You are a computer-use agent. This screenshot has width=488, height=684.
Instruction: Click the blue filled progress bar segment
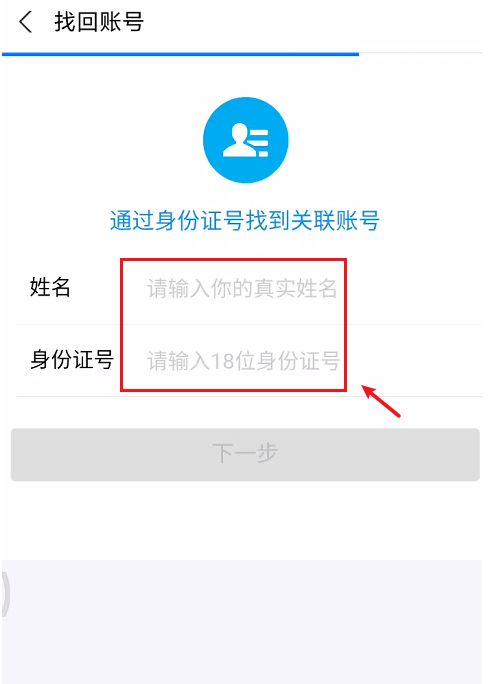[x=180, y=54]
